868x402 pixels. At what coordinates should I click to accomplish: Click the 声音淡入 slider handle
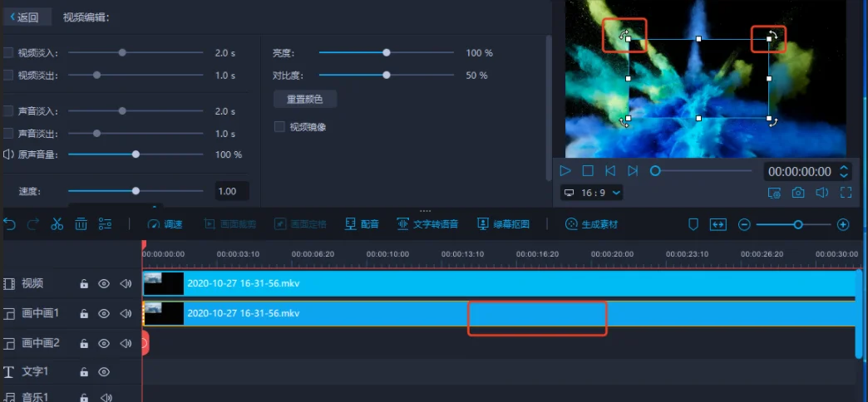click(122, 110)
